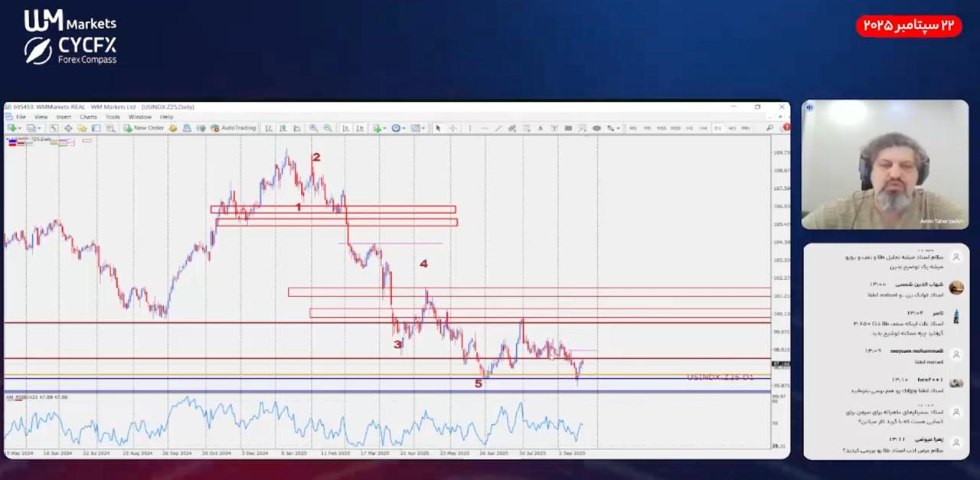Image resolution: width=980 pixels, height=480 pixels.
Task: Select the H4 timeframe button
Action: 703,129
